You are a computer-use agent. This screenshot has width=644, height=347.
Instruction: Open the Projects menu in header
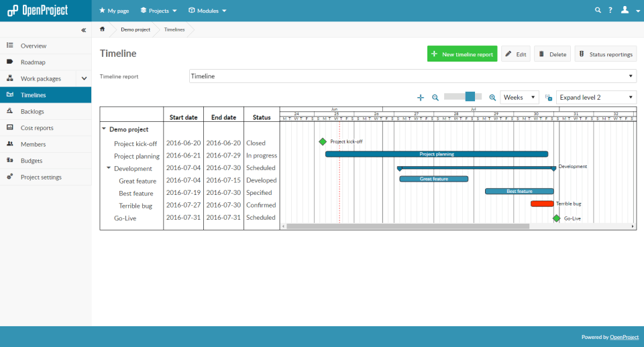[158, 11]
